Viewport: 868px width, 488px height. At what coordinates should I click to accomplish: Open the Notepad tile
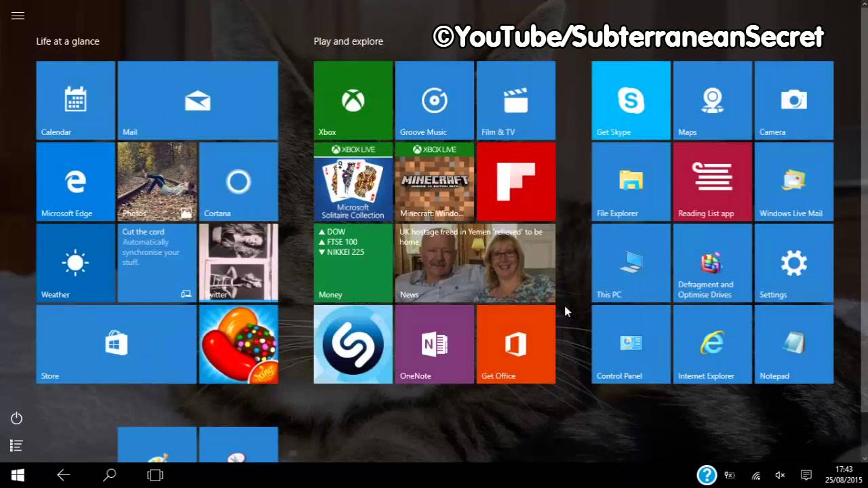click(793, 344)
